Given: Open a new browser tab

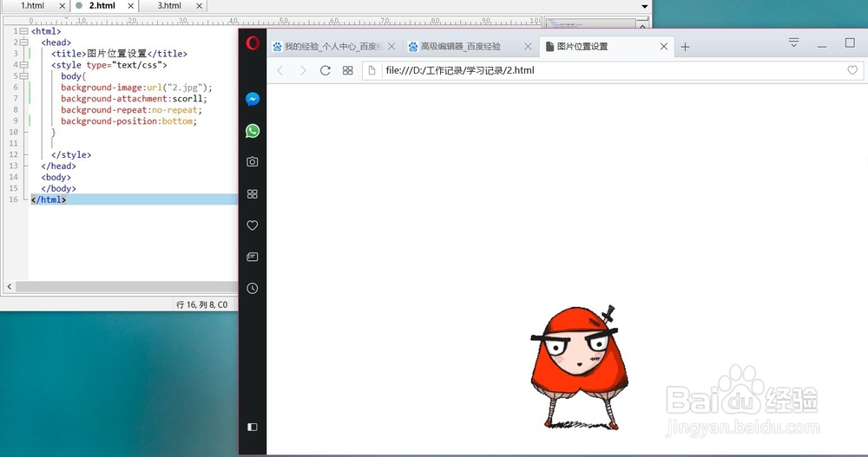Looking at the screenshot, I should coord(685,47).
